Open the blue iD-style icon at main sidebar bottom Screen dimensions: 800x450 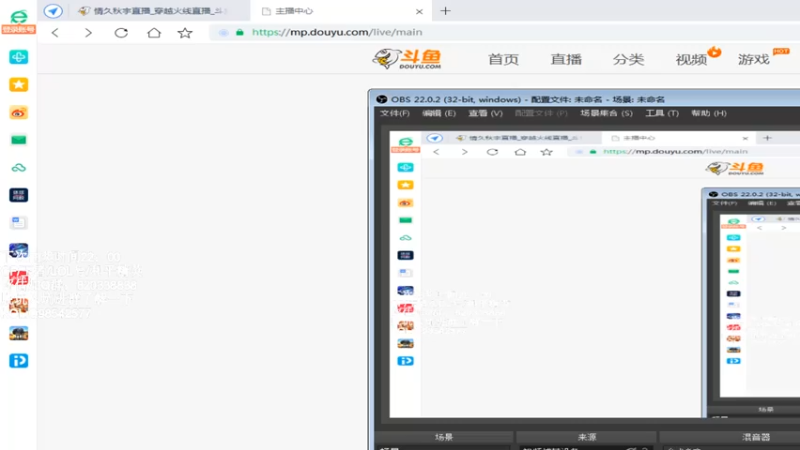point(18,361)
